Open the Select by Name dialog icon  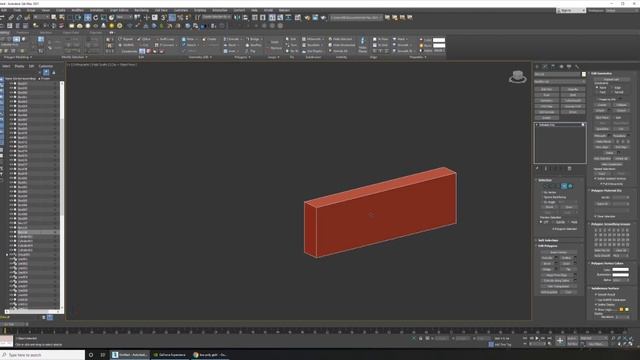coord(62,18)
